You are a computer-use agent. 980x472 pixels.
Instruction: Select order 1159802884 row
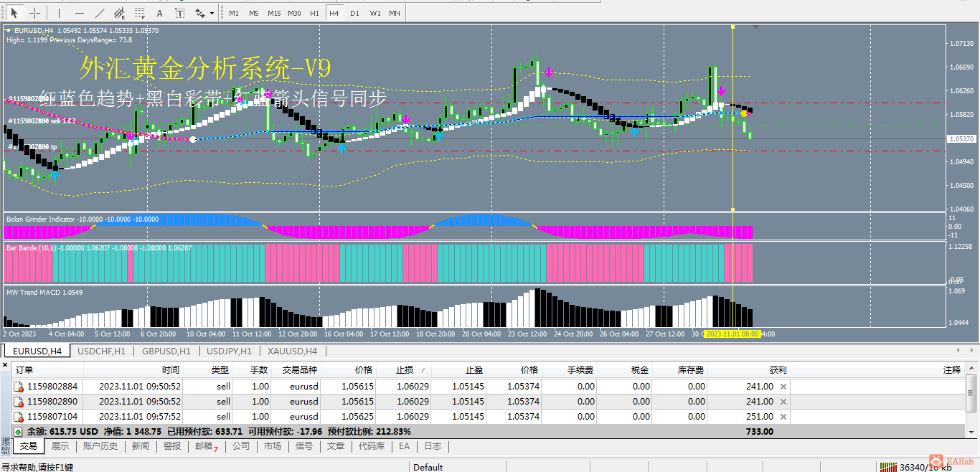(x=488, y=386)
